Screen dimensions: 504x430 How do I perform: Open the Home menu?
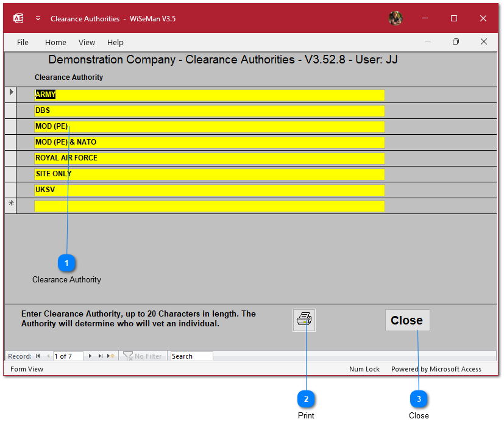tap(55, 42)
